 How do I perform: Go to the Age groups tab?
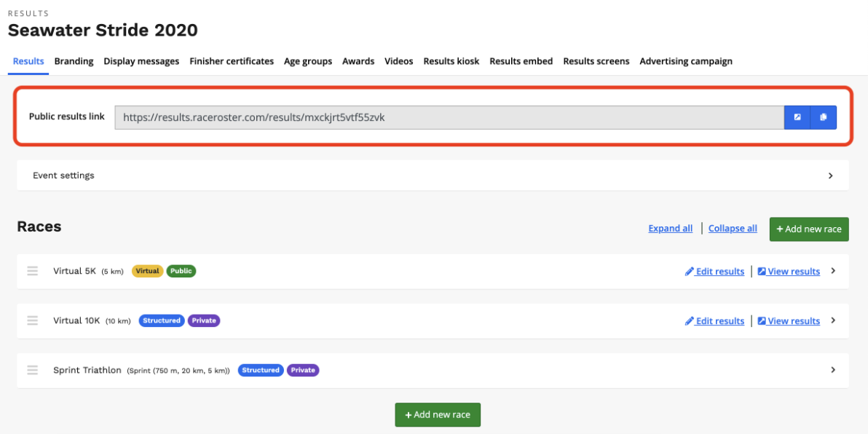click(308, 61)
